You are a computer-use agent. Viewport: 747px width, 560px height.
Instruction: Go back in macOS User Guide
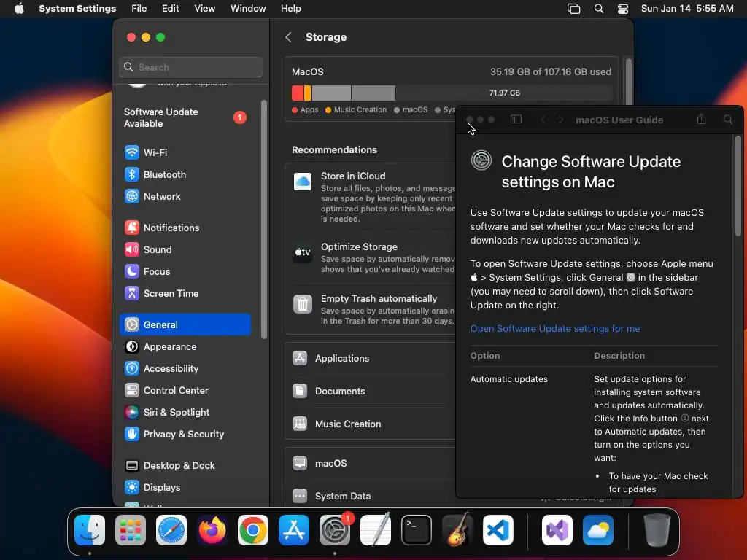(543, 120)
